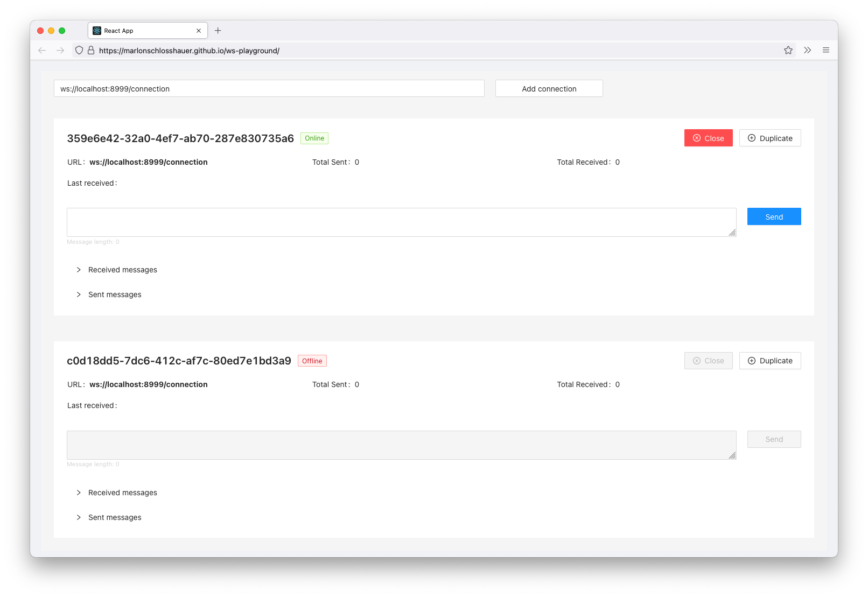Click the Offline status badge
868x597 pixels.
coord(312,361)
